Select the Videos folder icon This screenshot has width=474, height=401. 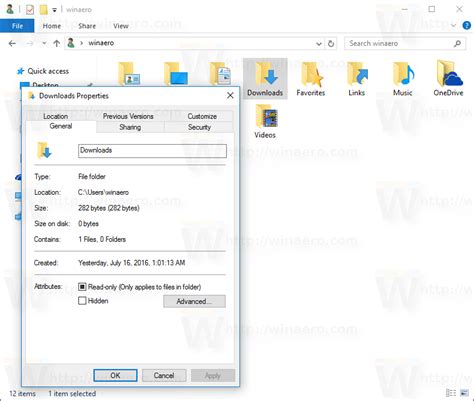265,121
